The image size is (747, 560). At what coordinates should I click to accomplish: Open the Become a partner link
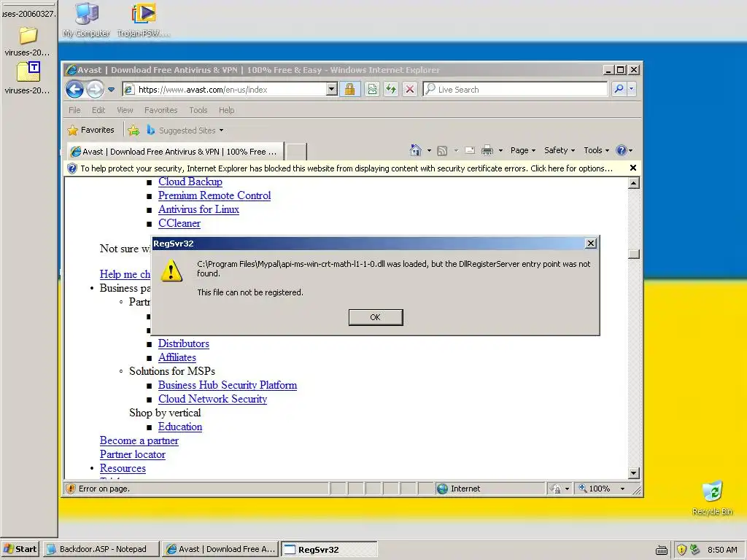click(139, 440)
